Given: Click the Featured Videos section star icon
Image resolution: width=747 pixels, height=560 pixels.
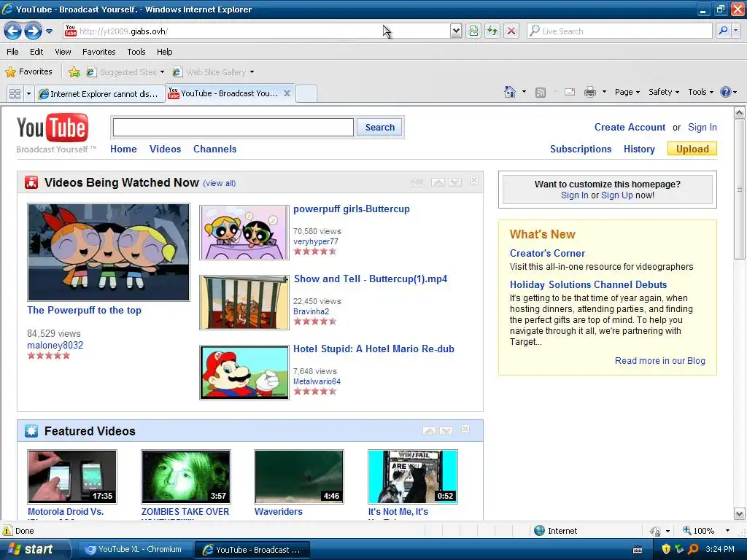Looking at the screenshot, I should (x=31, y=431).
